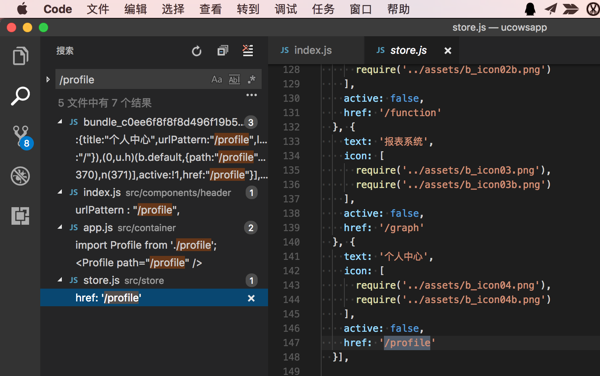Click require b_icon03b.png on line 136
The height and width of the screenshot is (376, 600).
[453, 185]
